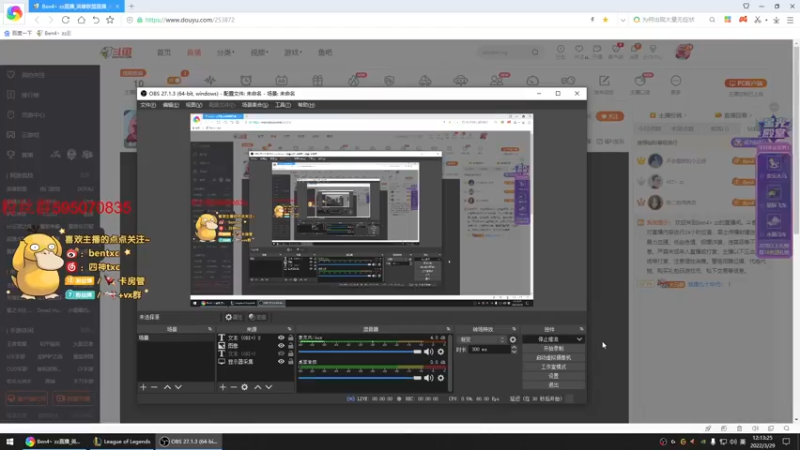Image resolution: width=800 pixels, height=450 pixels.
Task: Move source up in sources panel
Action: (x=258, y=387)
